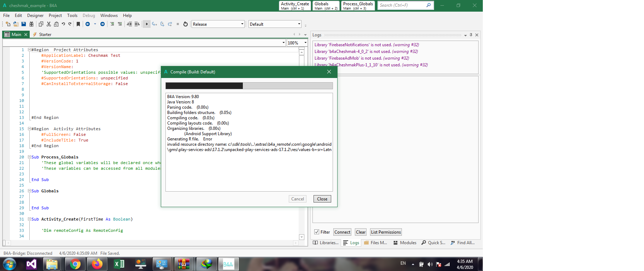Screen dimensions: 644x271
Task: Click the Block Uncomment toolbar icon
Action: tap(120, 24)
